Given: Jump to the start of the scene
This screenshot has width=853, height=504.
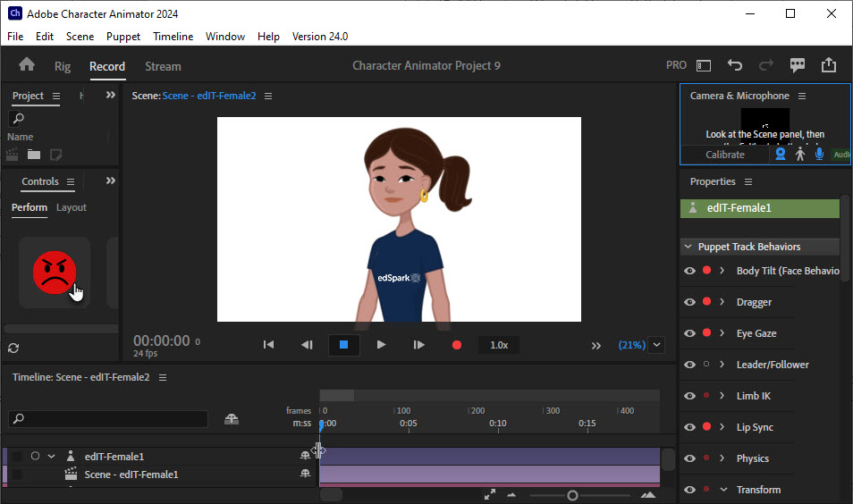Looking at the screenshot, I should click(269, 345).
